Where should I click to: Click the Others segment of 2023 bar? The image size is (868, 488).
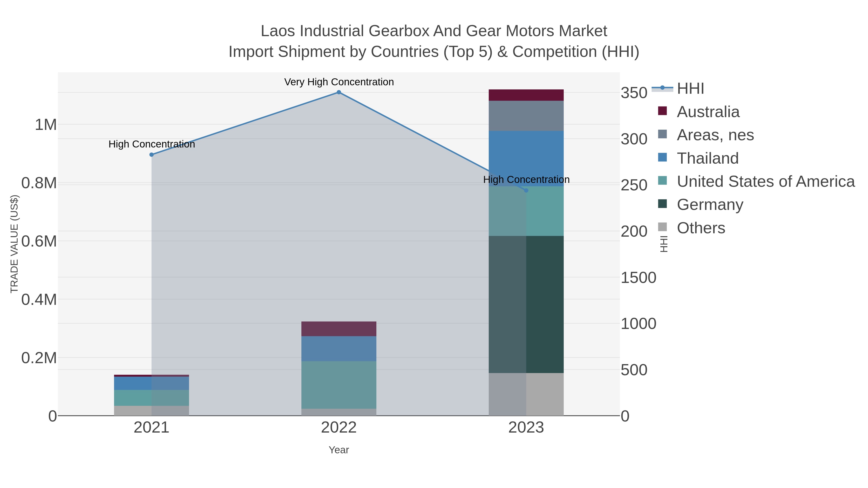pos(526,394)
